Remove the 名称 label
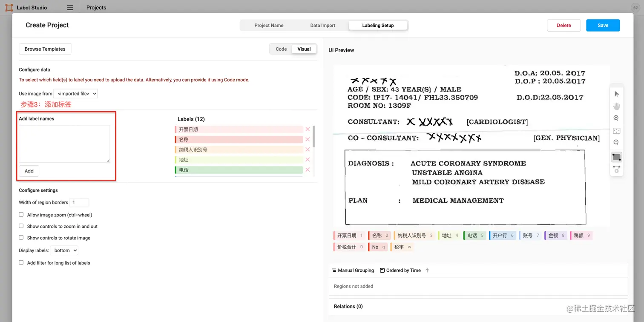Image resolution: width=644 pixels, height=322 pixels. 308,139
